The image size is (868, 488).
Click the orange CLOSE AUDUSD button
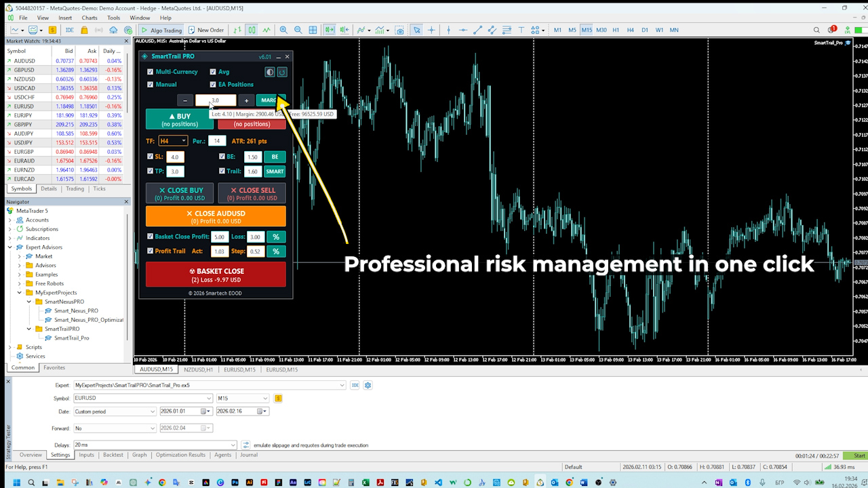tap(216, 216)
